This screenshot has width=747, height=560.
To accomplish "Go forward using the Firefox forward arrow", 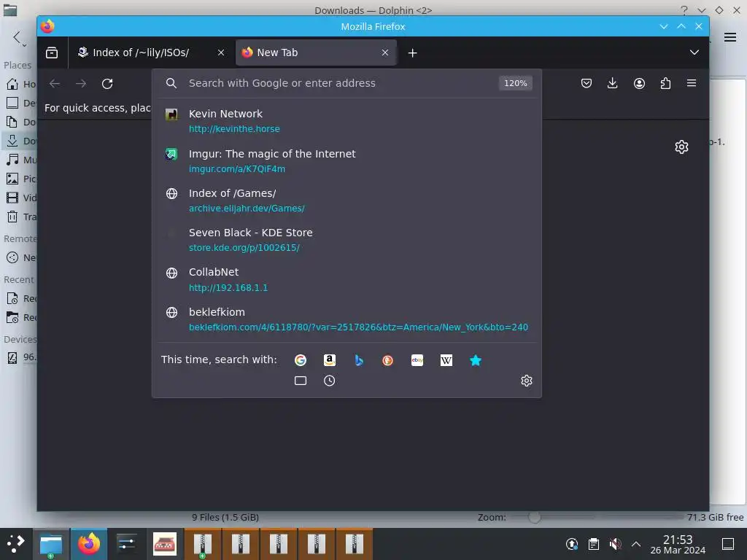I will 81,84.
